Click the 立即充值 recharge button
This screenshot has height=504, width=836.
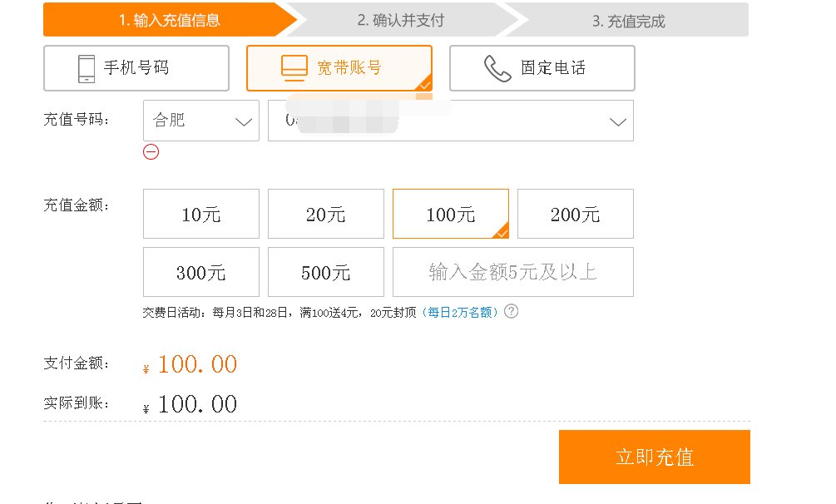[654, 456]
